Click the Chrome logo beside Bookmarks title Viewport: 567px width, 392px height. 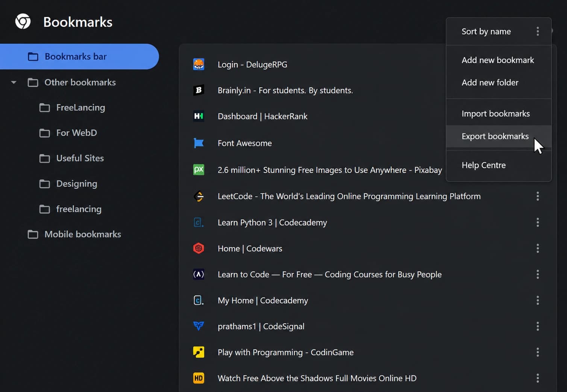[x=23, y=21]
